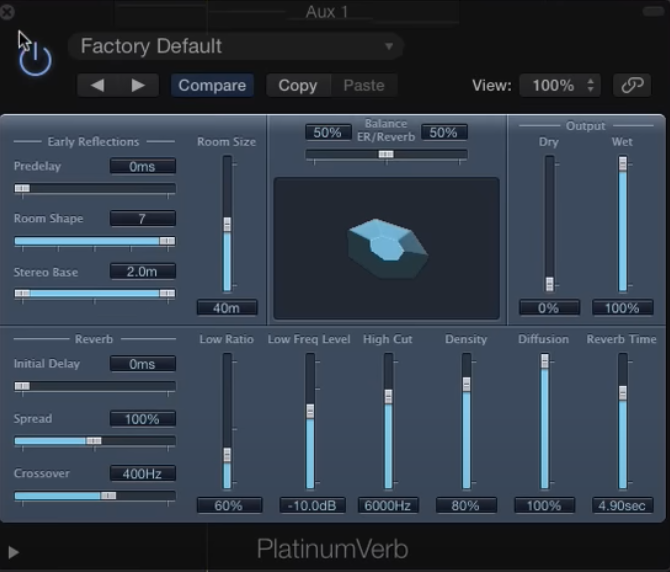Click the previous preset left arrow
The width and height of the screenshot is (670, 572).
(x=97, y=86)
